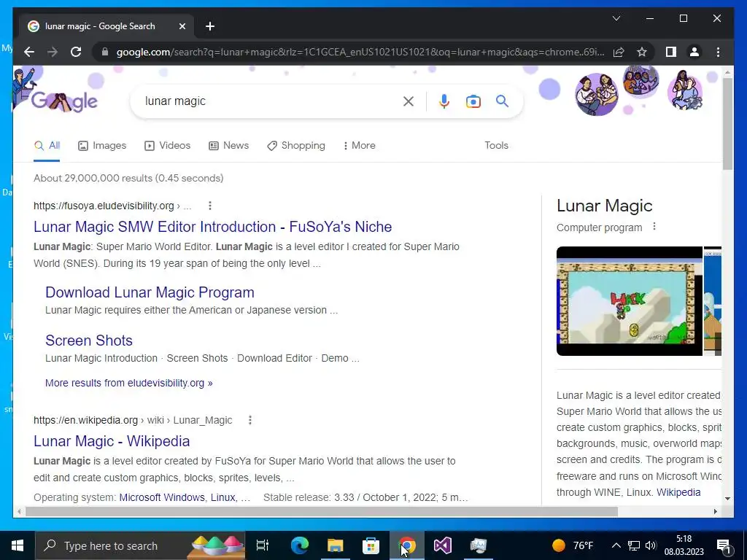Click the browser forward arrow
The image size is (747, 560).
[x=53, y=52]
